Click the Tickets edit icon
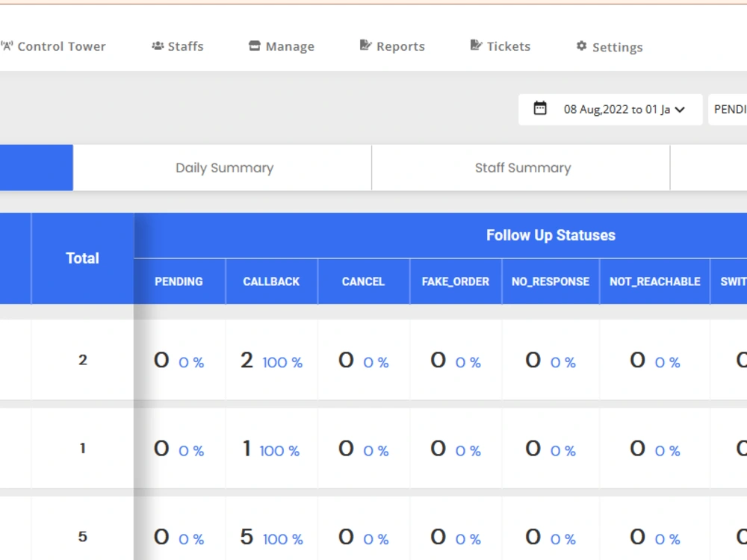This screenshot has width=747, height=560. [x=476, y=46]
